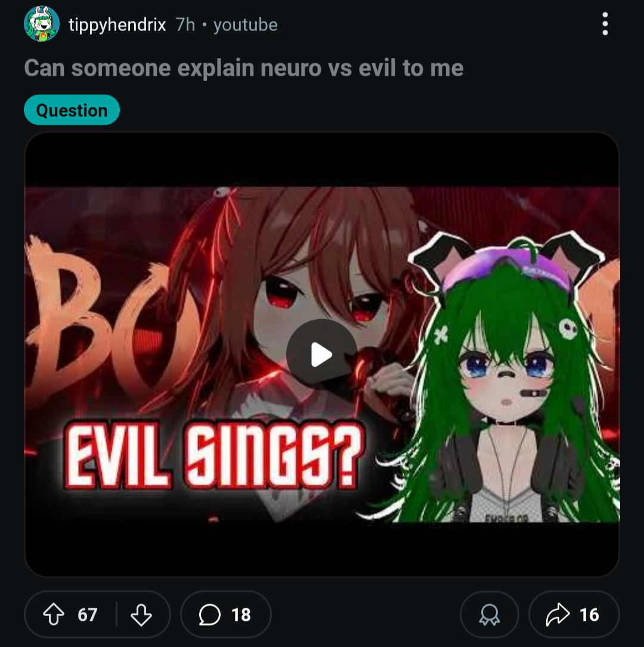Play the video with the center play button
Image resolution: width=644 pixels, height=647 pixels.
[321, 355]
